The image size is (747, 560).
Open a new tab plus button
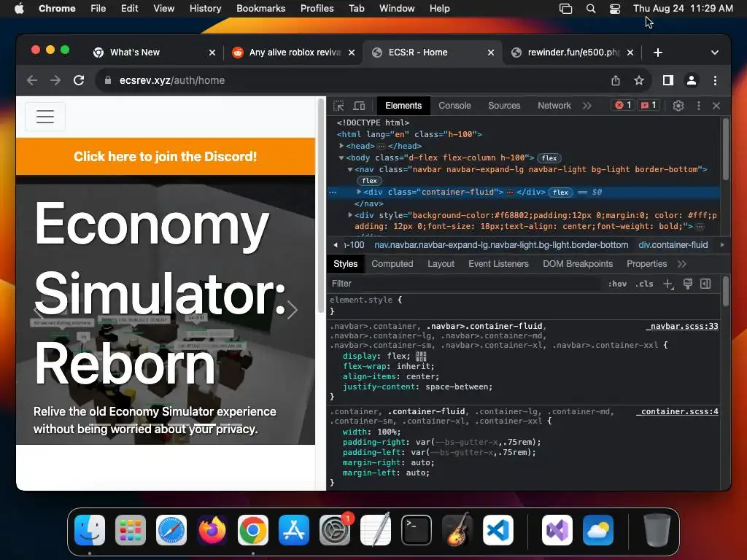[658, 52]
